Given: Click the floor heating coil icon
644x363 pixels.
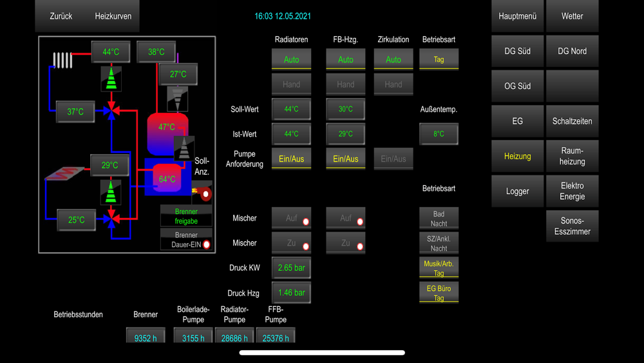Looking at the screenshot, I should tap(64, 173).
